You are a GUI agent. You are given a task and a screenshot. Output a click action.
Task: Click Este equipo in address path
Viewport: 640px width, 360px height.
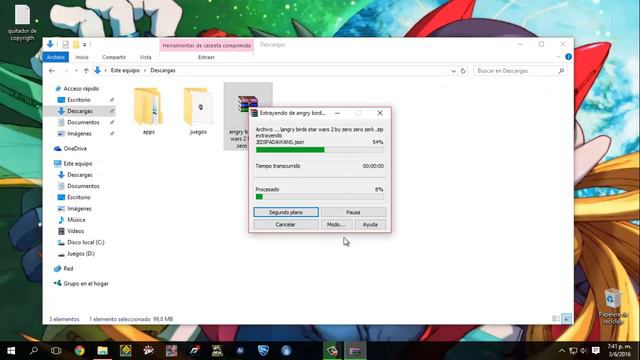click(125, 71)
